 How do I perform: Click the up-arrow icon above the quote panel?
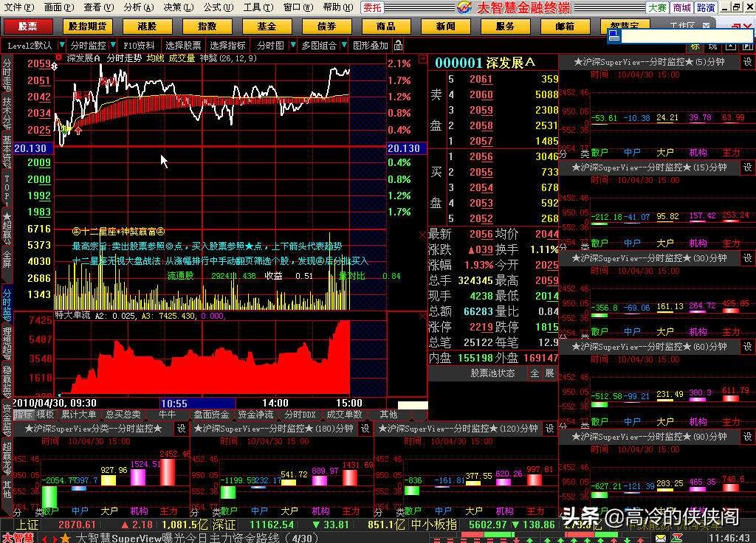click(731, 46)
